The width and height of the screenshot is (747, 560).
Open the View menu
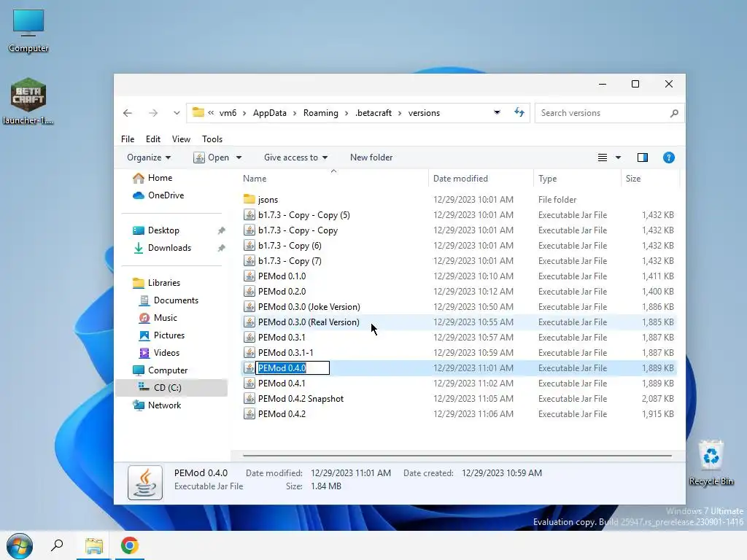181,139
